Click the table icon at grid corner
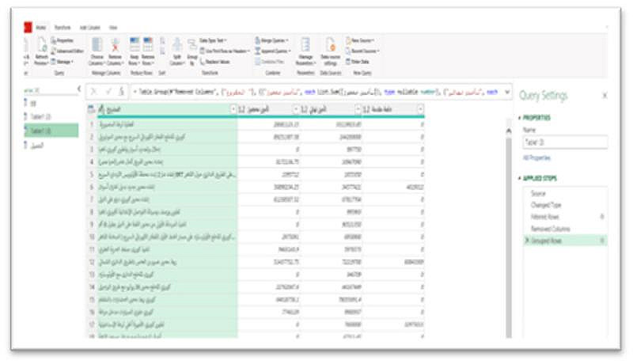This screenshot has height=364, width=633. click(92, 109)
